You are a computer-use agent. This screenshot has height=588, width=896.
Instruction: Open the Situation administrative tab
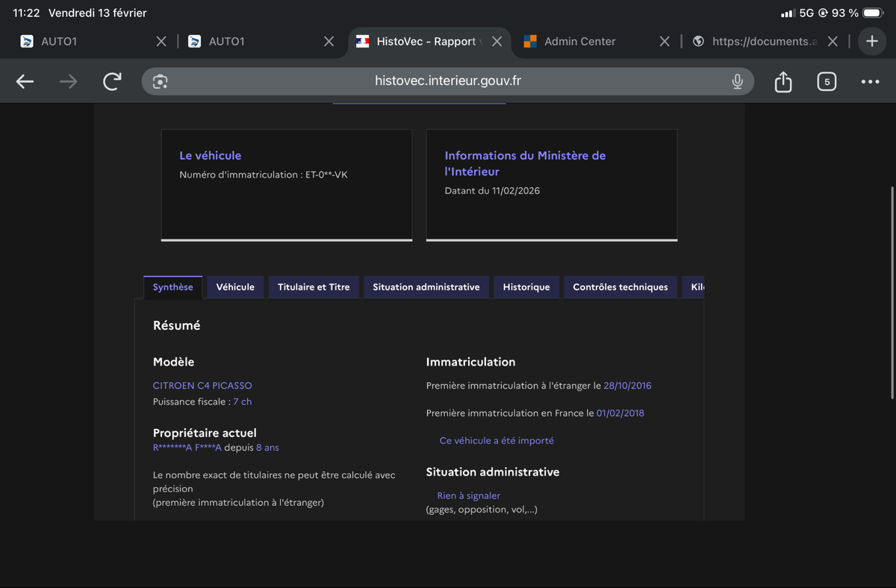point(426,287)
